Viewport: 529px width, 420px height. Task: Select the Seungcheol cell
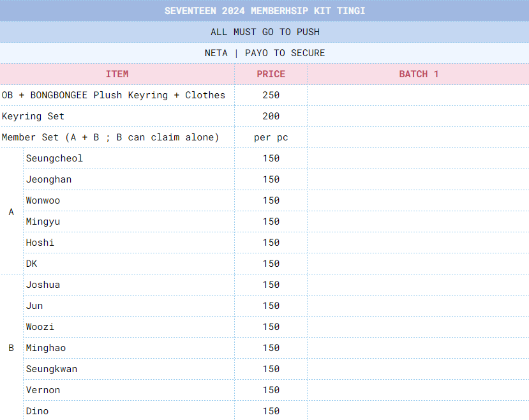tap(129, 158)
